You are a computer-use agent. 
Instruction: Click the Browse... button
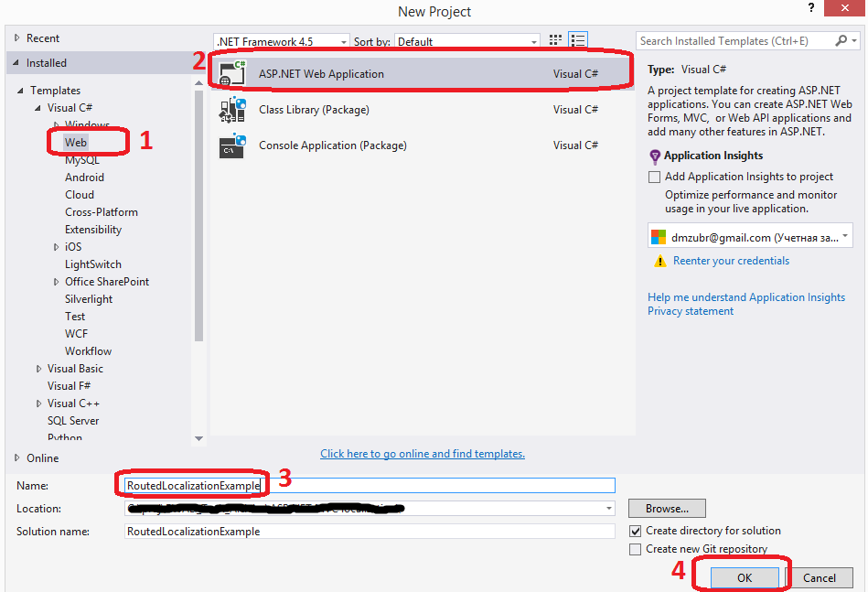[667, 509]
